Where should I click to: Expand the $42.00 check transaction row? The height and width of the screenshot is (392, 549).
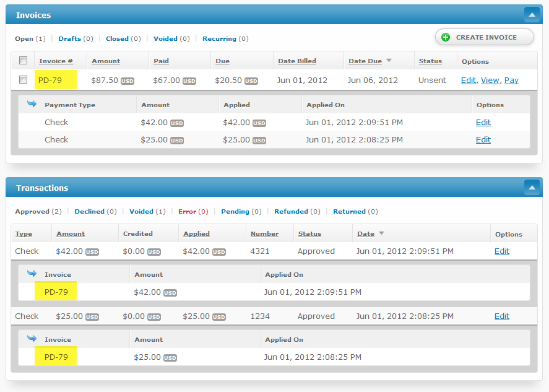[x=27, y=251]
